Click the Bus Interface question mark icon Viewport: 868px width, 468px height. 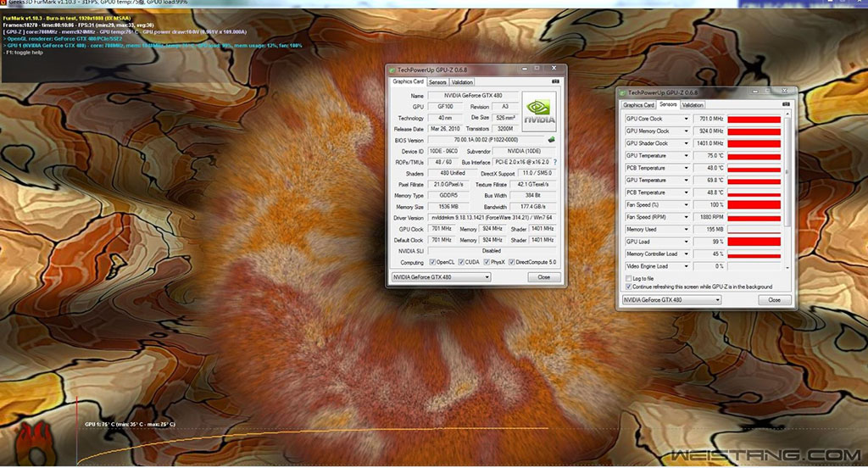pyautogui.click(x=555, y=162)
